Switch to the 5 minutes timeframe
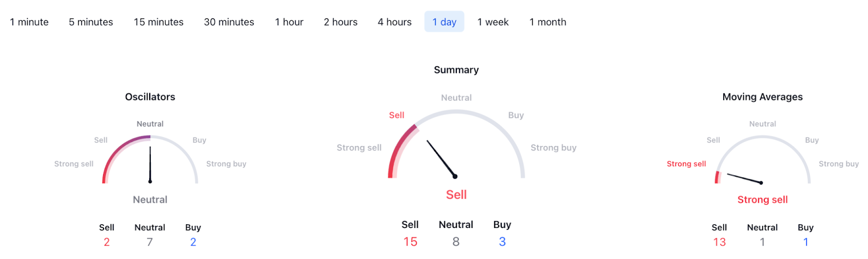This screenshot has width=868, height=259. [91, 22]
